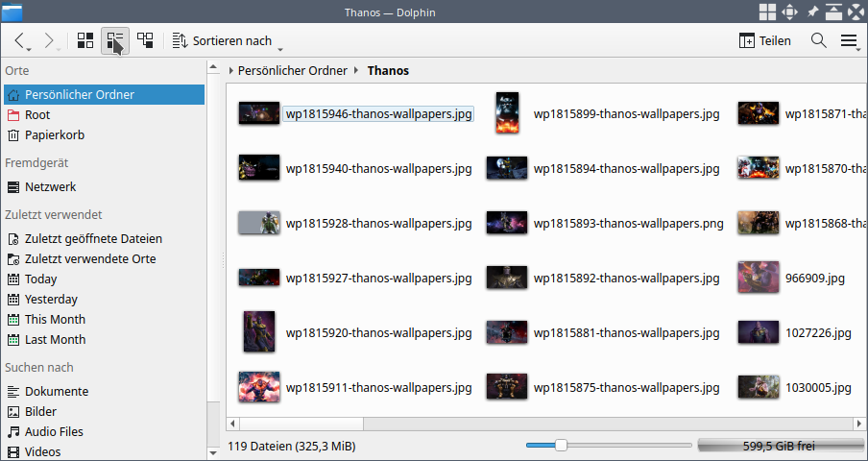Adjust the thumbnail zoom slider

[x=609, y=445]
